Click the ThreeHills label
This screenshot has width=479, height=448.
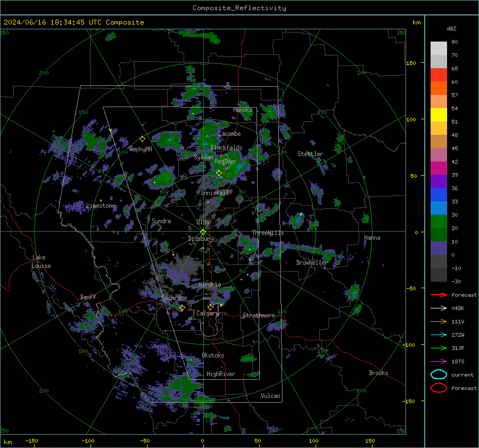pyautogui.click(x=268, y=233)
